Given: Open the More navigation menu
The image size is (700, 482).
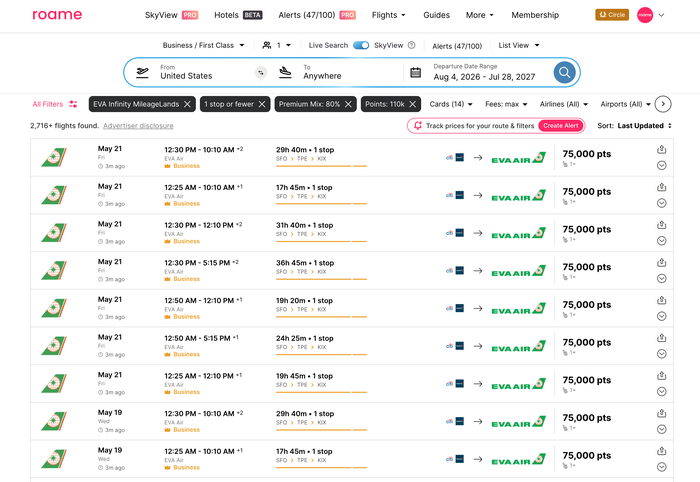Looking at the screenshot, I should coord(479,15).
